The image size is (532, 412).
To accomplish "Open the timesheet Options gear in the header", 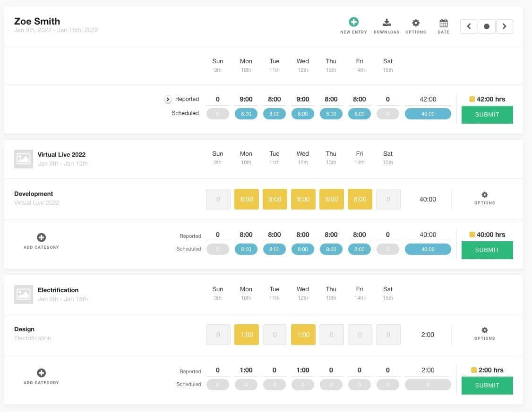I will click(416, 23).
